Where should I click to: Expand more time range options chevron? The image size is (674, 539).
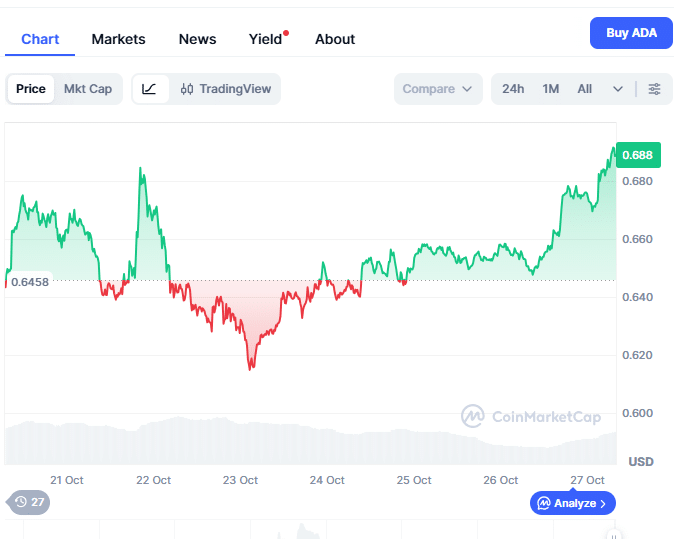coord(618,89)
